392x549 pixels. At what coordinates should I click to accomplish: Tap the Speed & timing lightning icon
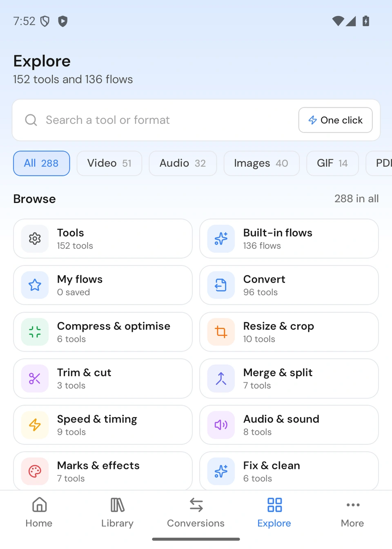tap(35, 425)
